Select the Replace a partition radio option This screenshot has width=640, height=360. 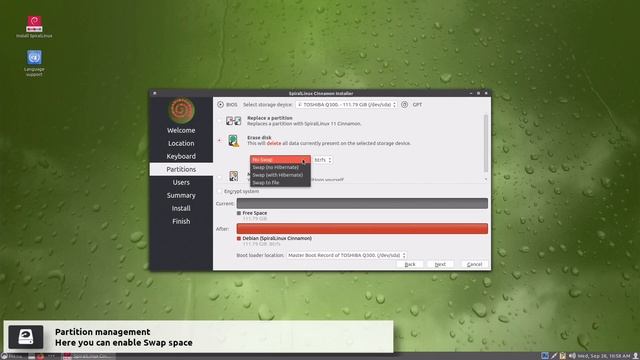tap(220, 121)
